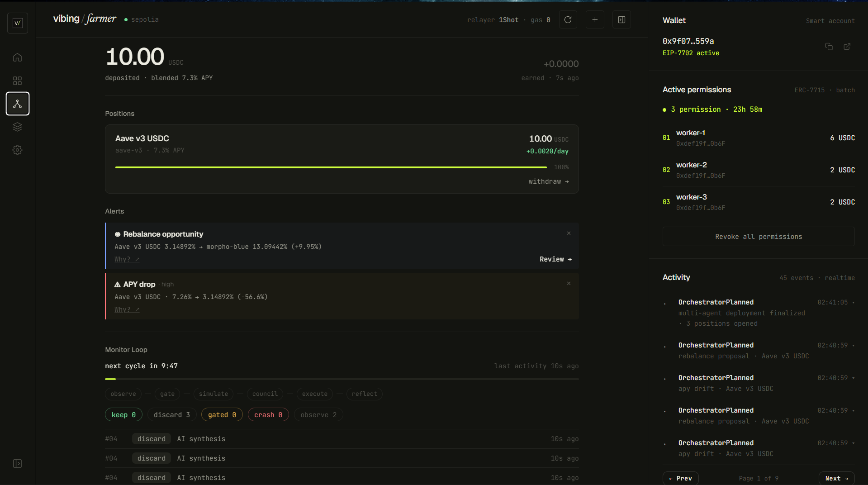Click the relayer 1Shot label
The height and width of the screenshot is (485, 868).
493,20
